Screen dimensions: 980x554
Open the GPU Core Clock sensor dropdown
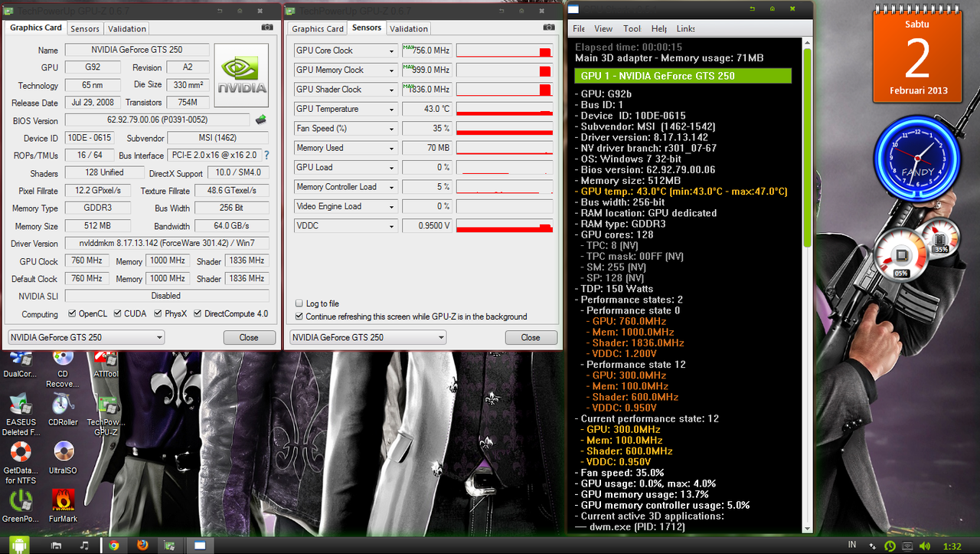pyautogui.click(x=392, y=51)
